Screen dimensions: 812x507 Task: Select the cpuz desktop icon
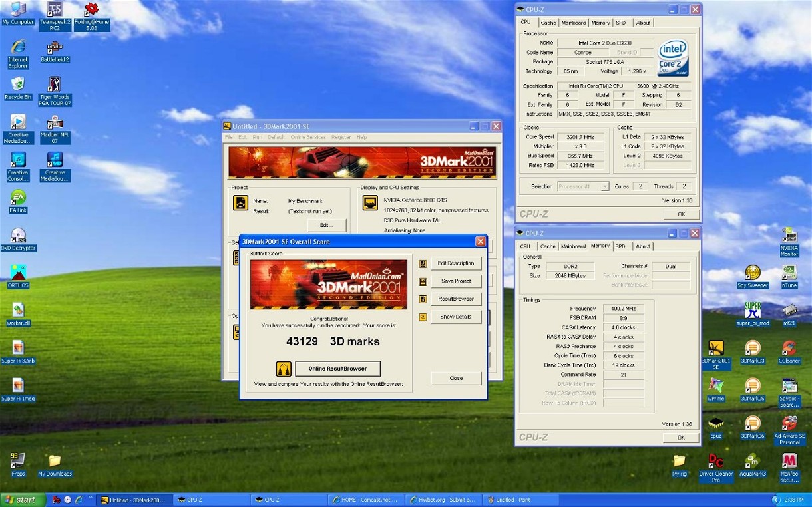pos(716,427)
